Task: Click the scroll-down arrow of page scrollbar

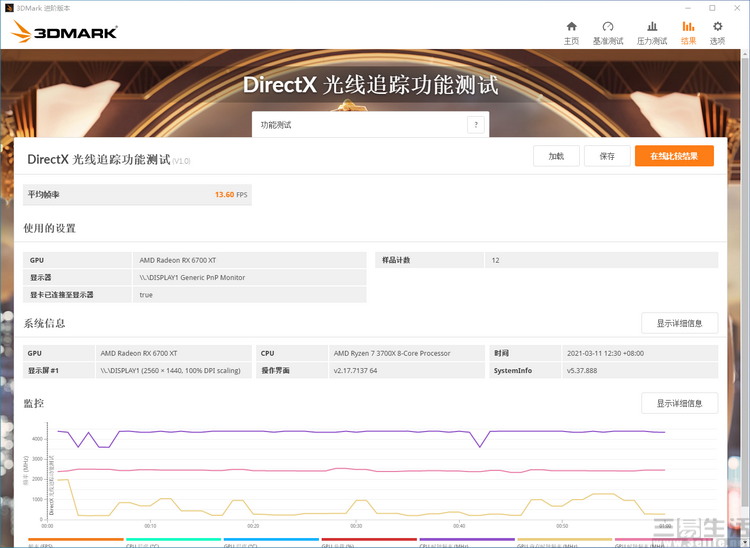Action: point(745,542)
